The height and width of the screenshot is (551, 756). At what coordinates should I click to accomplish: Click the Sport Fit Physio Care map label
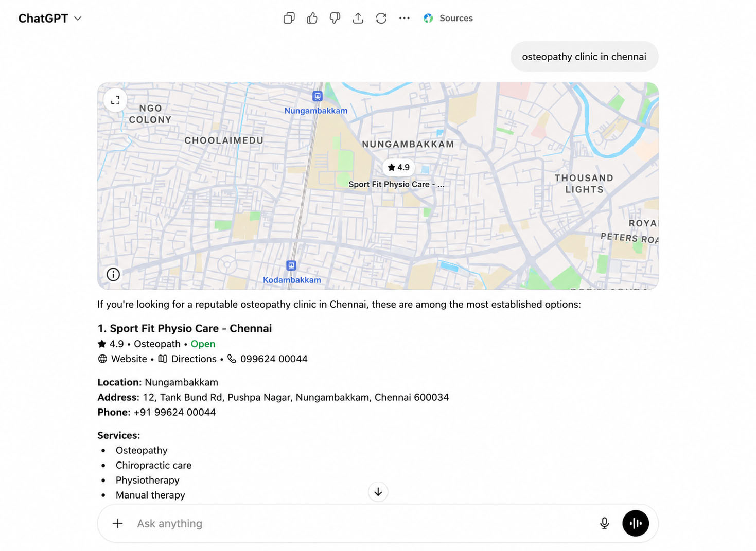tap(396, 184)
